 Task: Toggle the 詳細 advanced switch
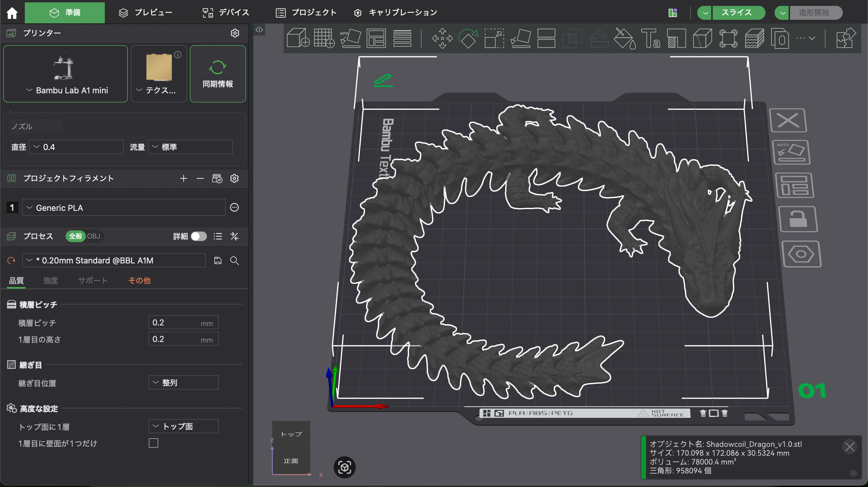tap(198, 236)
